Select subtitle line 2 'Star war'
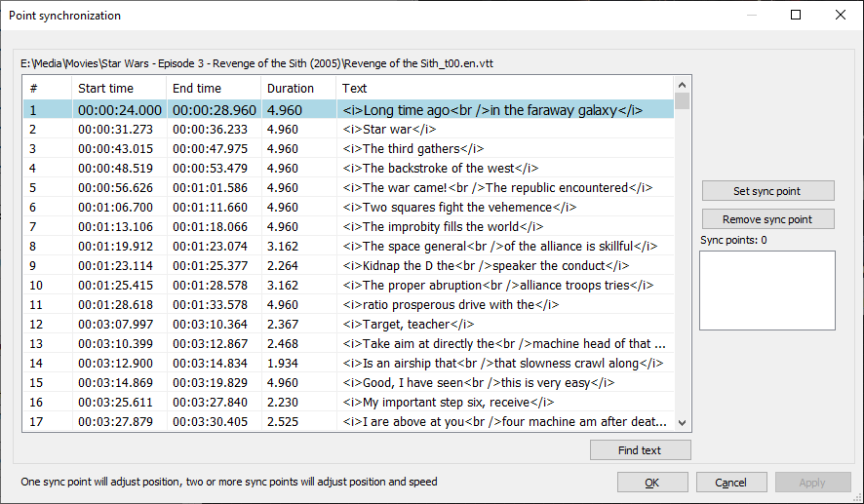The height and width of the screenshot is (504, 864). pos(348,130)
